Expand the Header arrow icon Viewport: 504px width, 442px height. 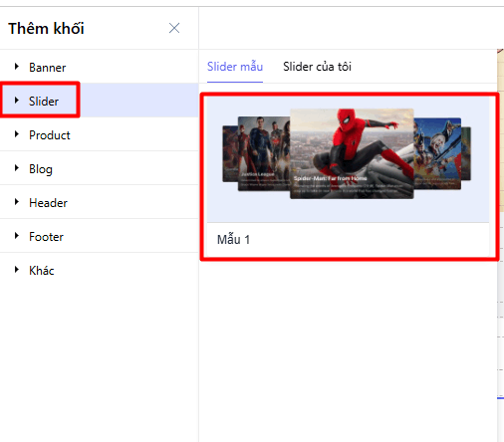pos(17,202)
